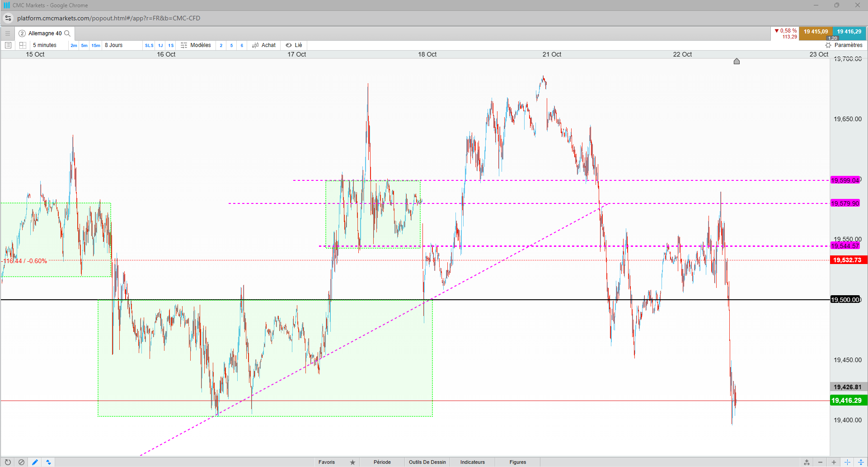868x467 pixels.
Task: Zoom out with the minus icon
Action: pos(820,462)
